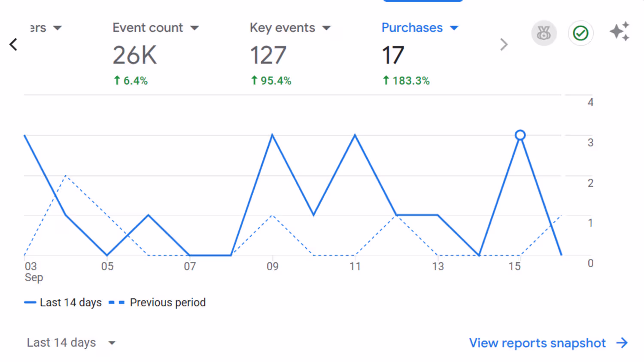Open the medal badge icon
Screen dimensions: 644x362
[544, 33]
